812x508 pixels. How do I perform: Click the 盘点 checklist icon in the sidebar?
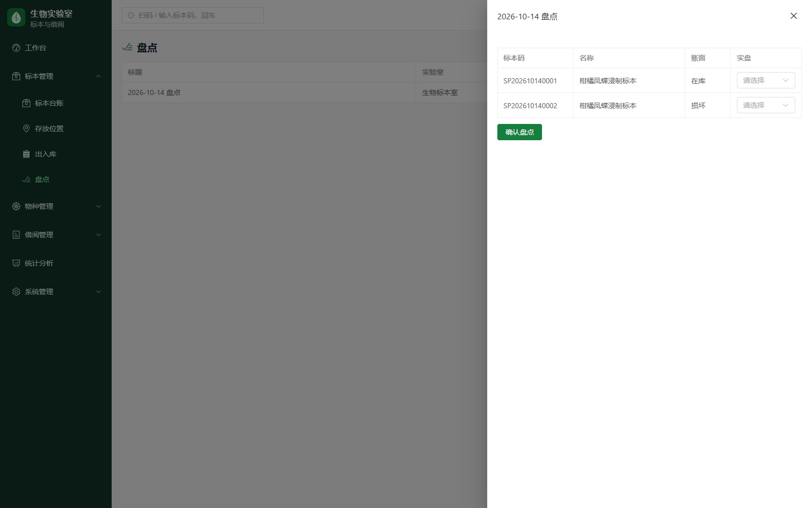click(x=26, y=179)
